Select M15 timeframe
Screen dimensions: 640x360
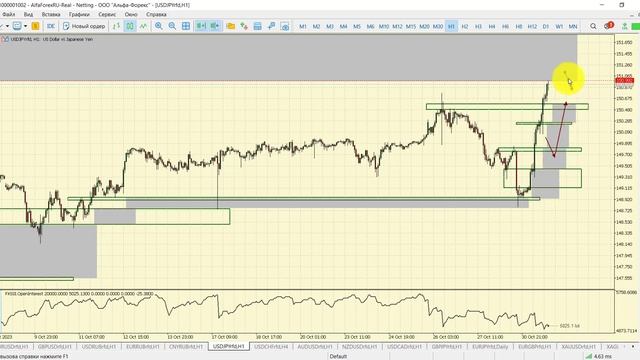(411, 26)
